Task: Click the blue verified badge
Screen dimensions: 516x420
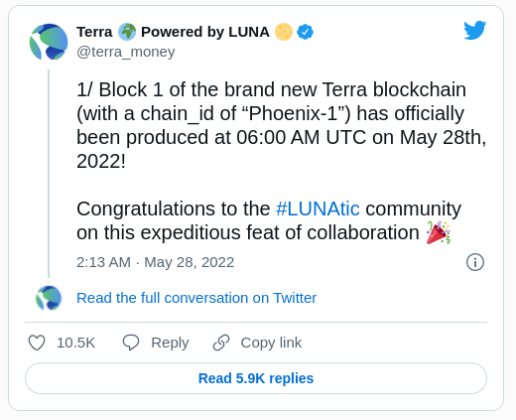Action: point(305,32)
